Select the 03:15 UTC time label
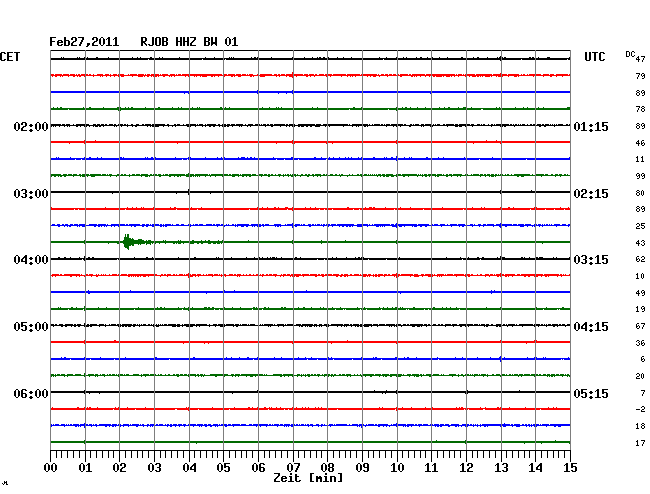 [591, 260]
